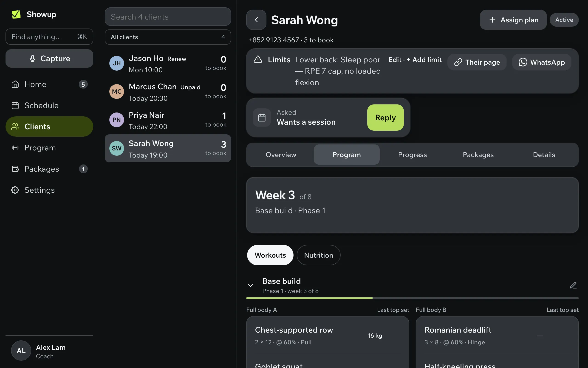Open Packages in the sidebar

click(49, 169)
